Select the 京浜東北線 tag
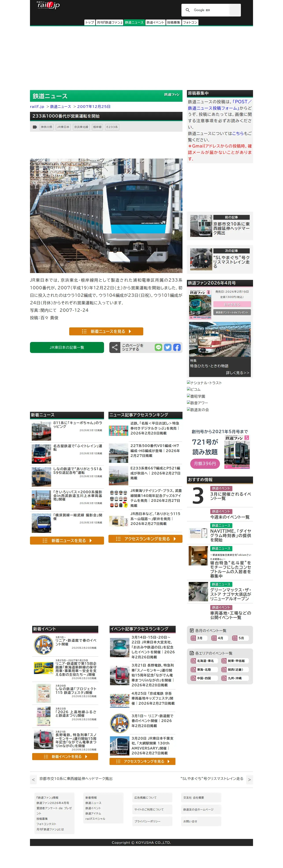This screenshot has height=868, width=283. tap(81, 127)
